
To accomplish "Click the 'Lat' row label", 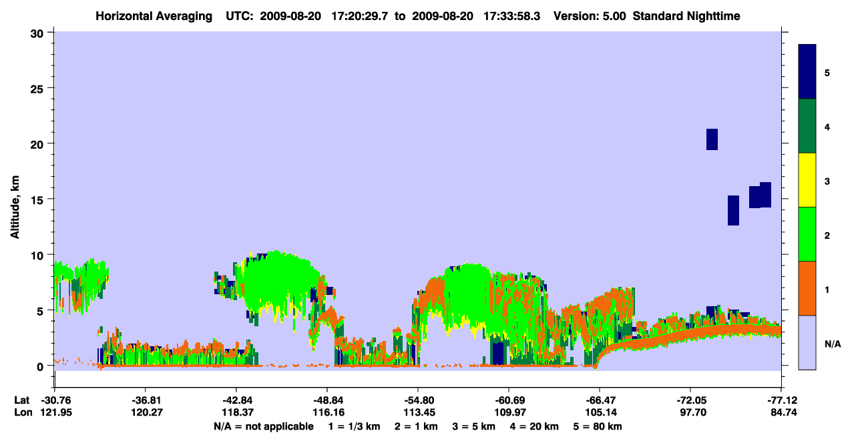I will 22,400.
